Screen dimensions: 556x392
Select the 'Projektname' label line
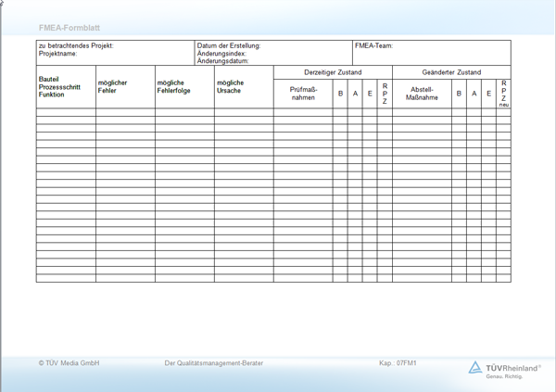pyautogui.click(x=58, y=54)
